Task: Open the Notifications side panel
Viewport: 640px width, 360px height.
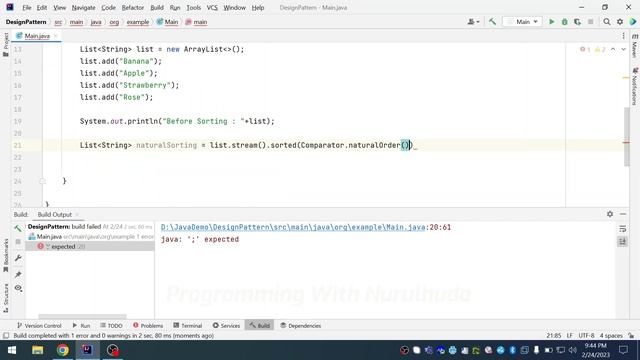Action: [x=635, y=87]
